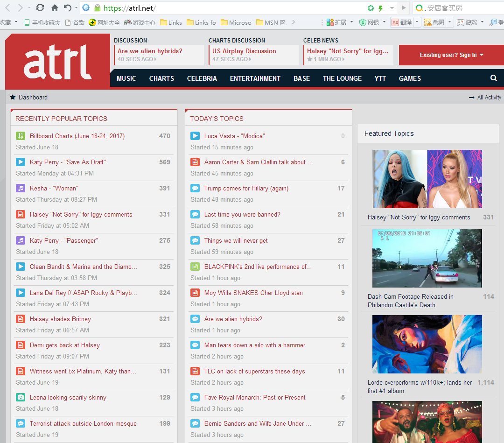Click the play icon next to Luca Vasta topic

click(195, 136)
